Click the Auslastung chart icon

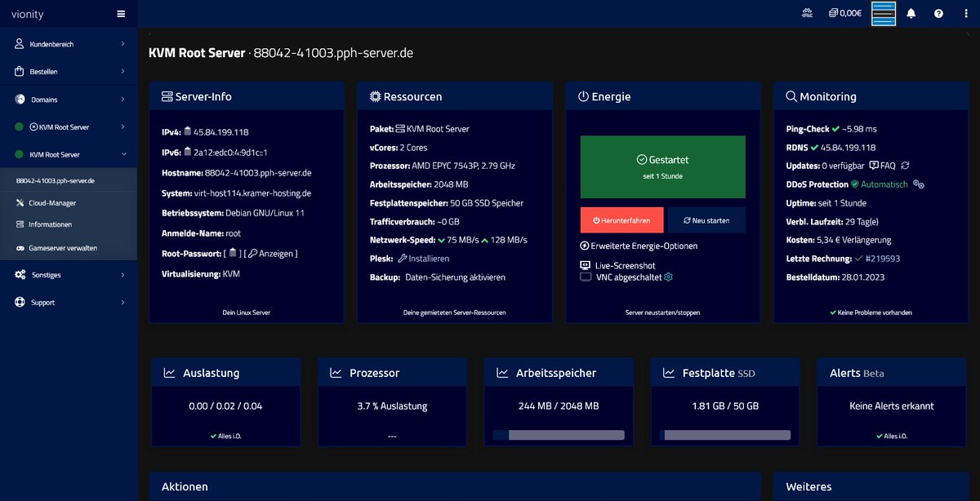click(x=169, y=373)
